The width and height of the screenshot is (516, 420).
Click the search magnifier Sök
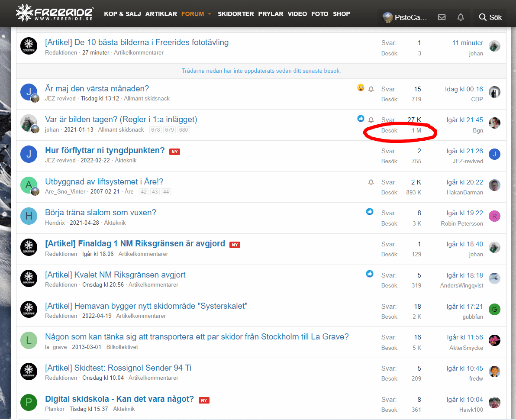(490, 17)
